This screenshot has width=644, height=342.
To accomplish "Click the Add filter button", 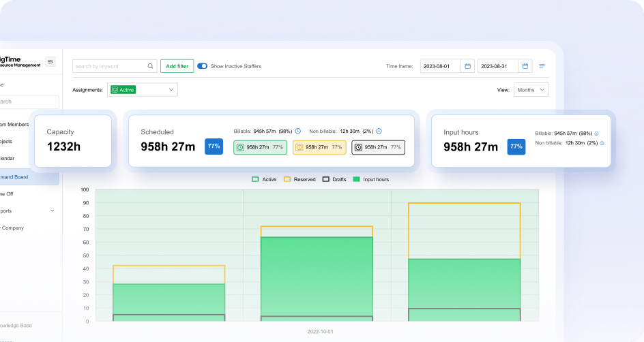I will [x=177, y=66].
